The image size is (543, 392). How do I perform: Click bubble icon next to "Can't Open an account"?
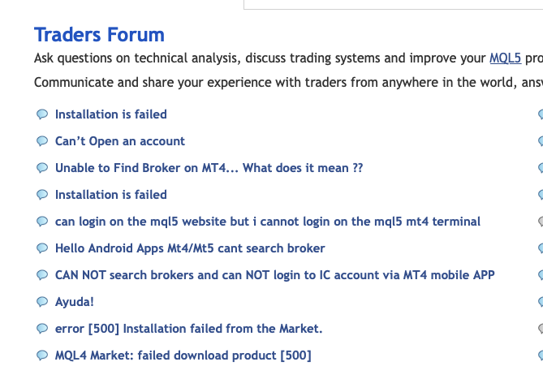point(42,141)
